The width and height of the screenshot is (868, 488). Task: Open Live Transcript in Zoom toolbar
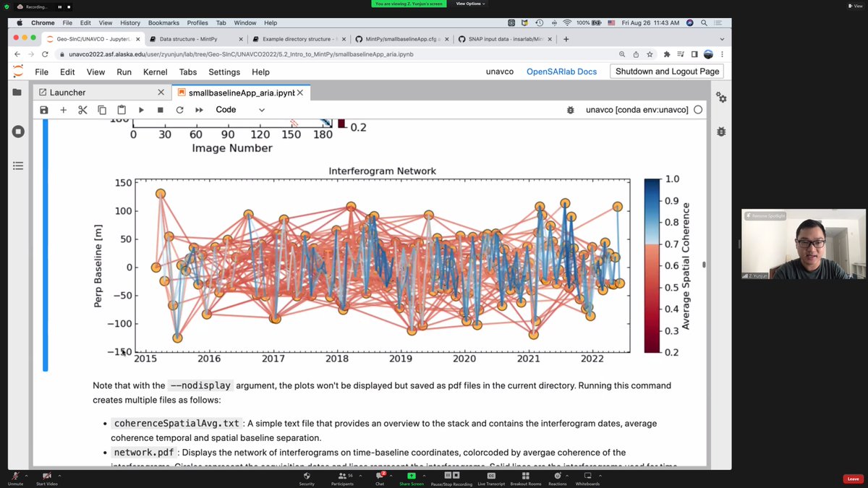491,479
